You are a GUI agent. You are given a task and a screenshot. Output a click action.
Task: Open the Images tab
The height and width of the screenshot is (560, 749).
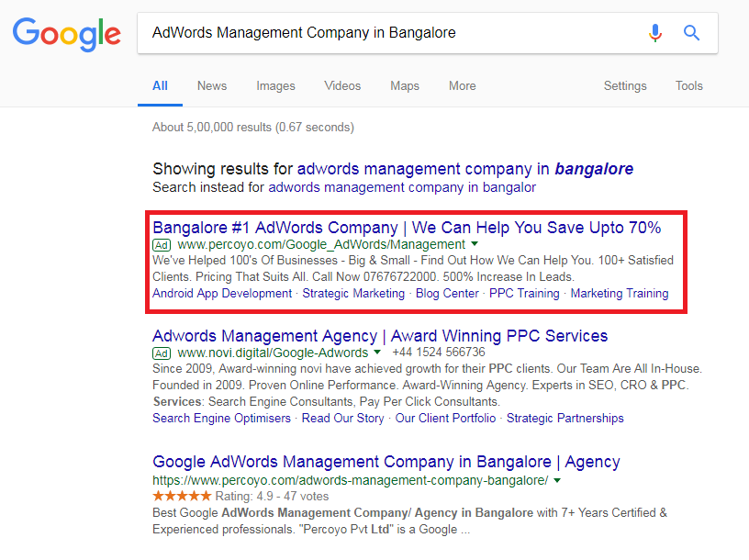pos(275,86)
